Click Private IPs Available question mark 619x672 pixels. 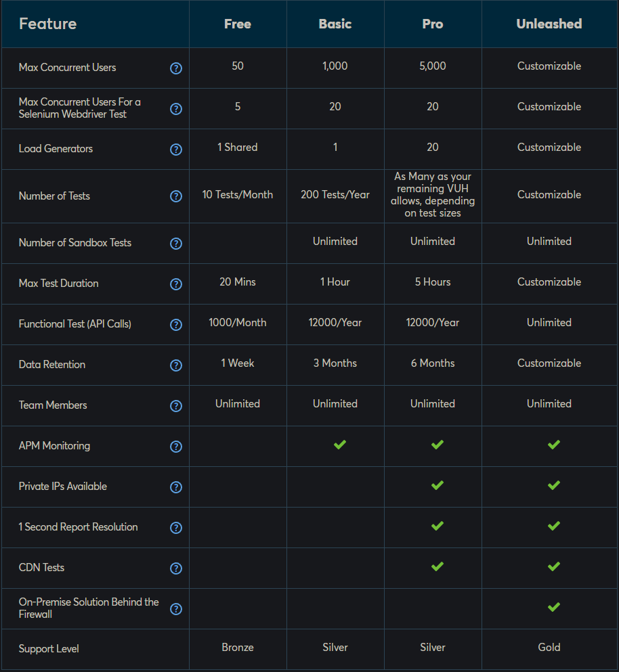click(x=176, y=487)
